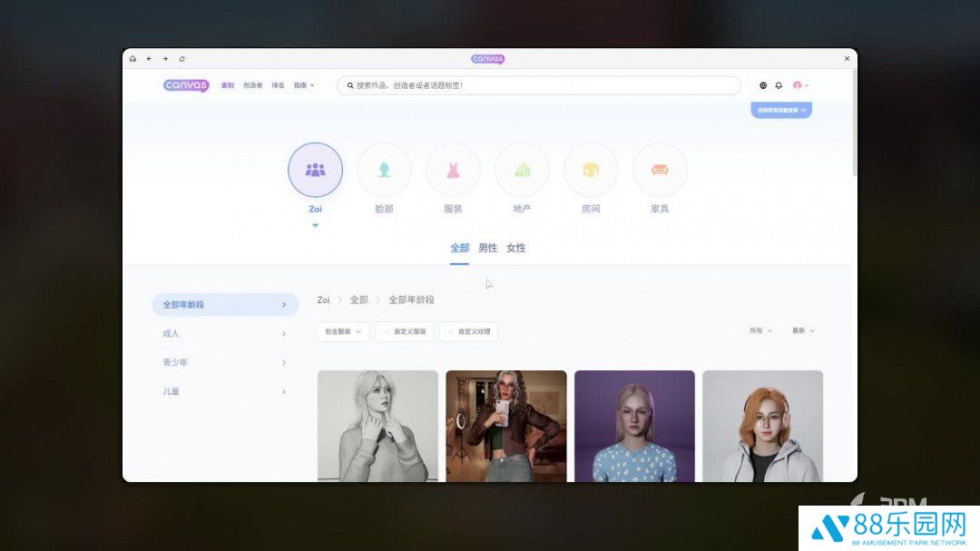Open language globe icon
The width and height of the screenshot is (980, 551).
click(x=763, y=85)
